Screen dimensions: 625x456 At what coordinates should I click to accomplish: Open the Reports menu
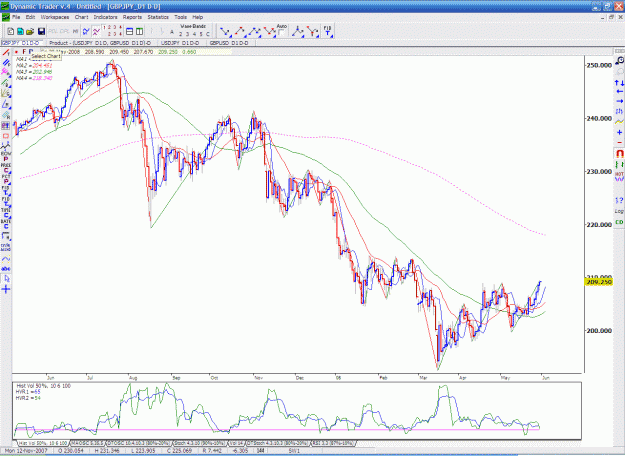tap(132, 17)
